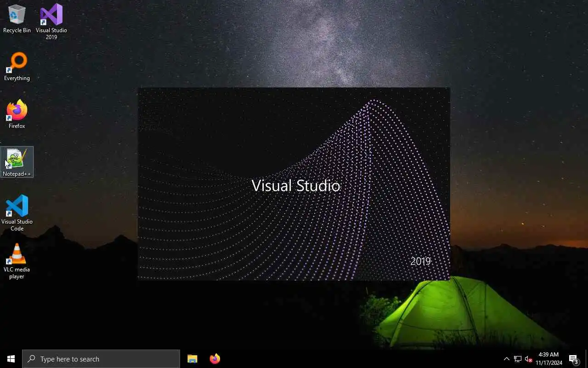Open the muted volume tray icon
The image size is (588, 368).
(x=528, y=359)
